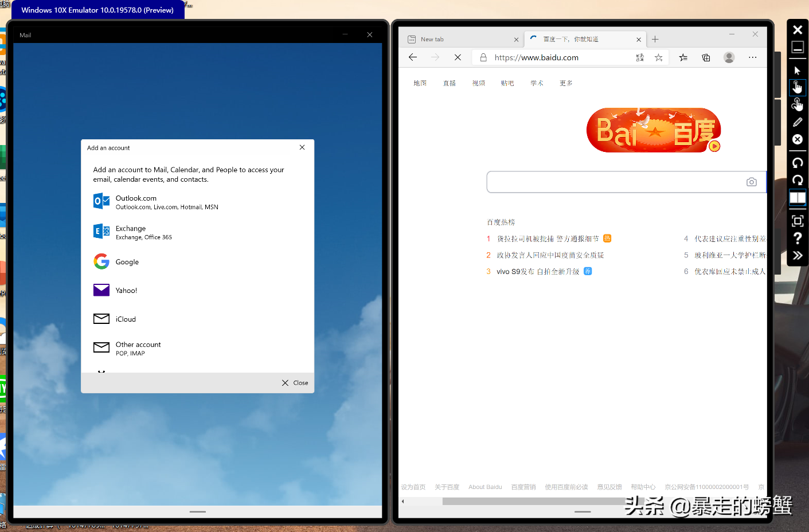Click the 使用百度前必读 footer link
Image resolution: width=809 pixels, height=532 pixels.
[566, 487]
